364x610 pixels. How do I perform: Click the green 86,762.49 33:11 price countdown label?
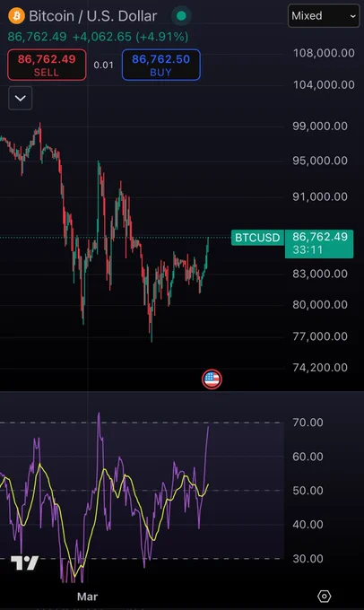[319, 243]
